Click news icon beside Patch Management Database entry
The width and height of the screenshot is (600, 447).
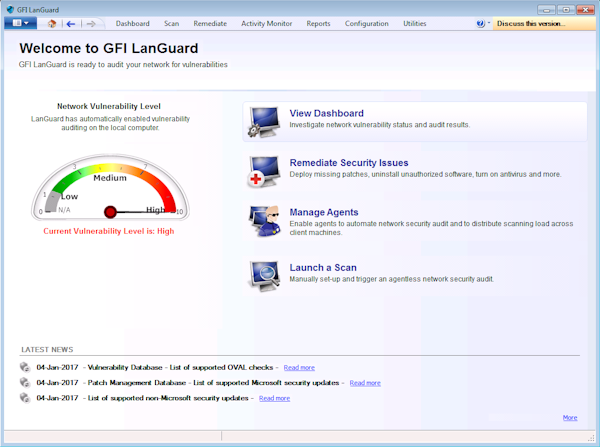(x=25, y=382)
